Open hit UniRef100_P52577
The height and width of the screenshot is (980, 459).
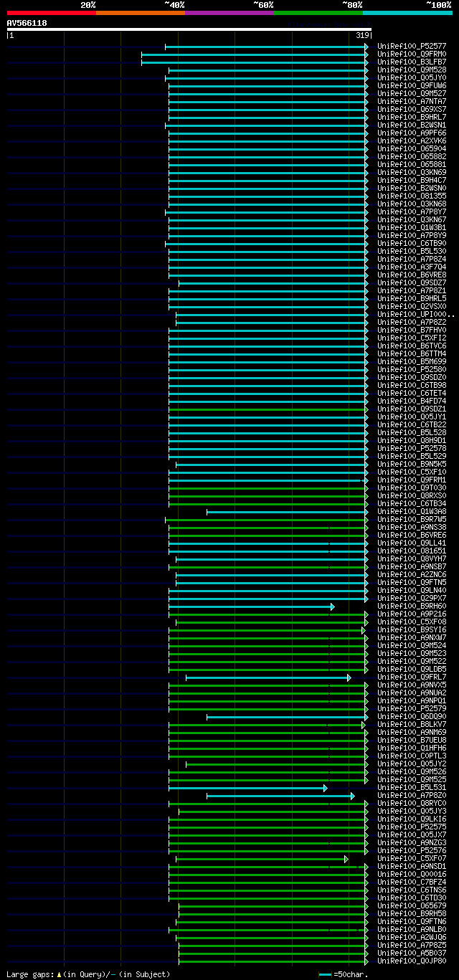(412, 47)
